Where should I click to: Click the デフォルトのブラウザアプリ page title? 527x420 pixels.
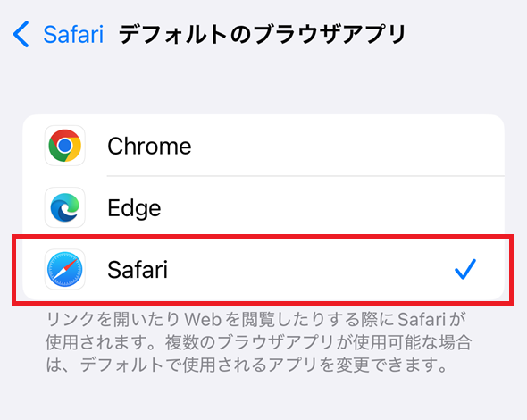[263, 34]
